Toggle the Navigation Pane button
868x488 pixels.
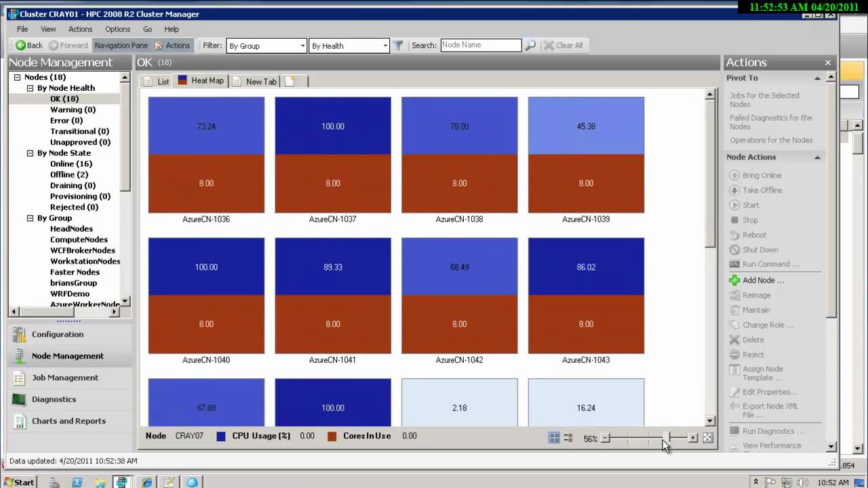click(x=121, y=45)
